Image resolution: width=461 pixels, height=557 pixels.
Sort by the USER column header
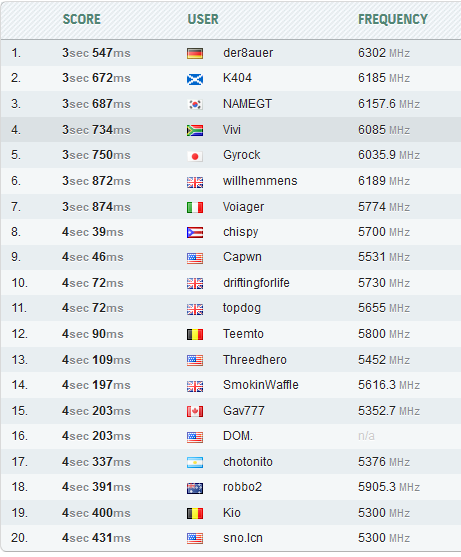coord(203,19)
